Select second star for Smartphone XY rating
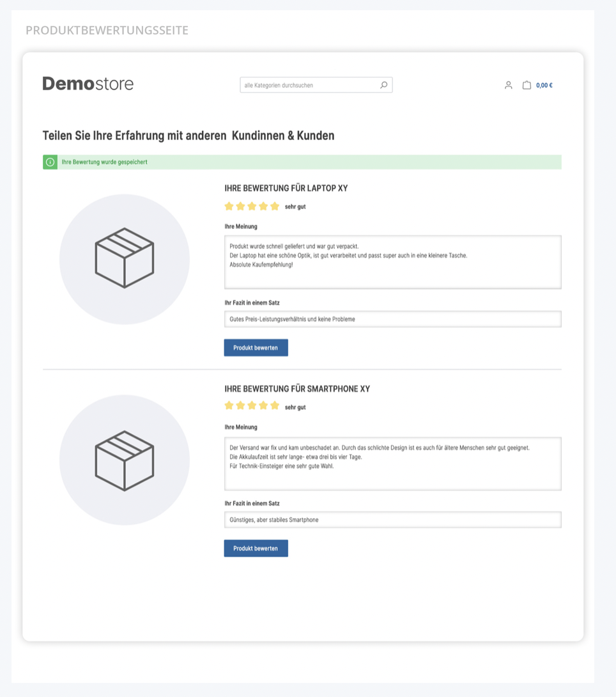 tap(240, 405)
